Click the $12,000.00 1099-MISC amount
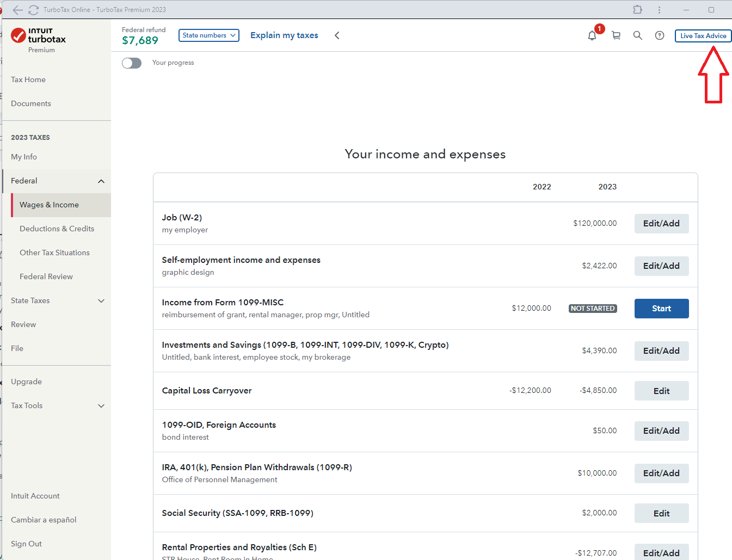 point(531,308)
